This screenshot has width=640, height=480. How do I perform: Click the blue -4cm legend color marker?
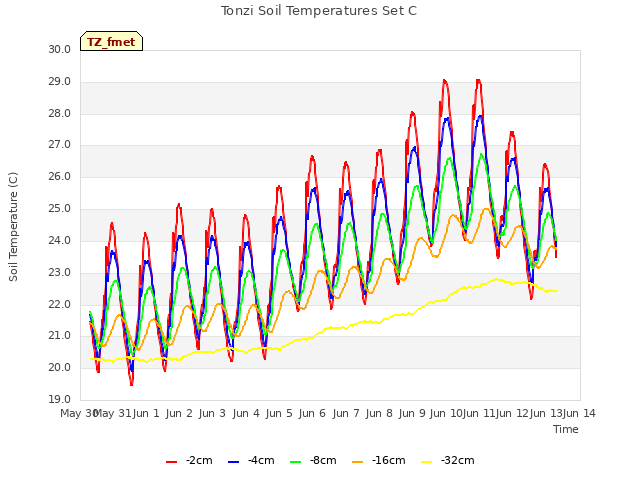[x=233, y=462]
